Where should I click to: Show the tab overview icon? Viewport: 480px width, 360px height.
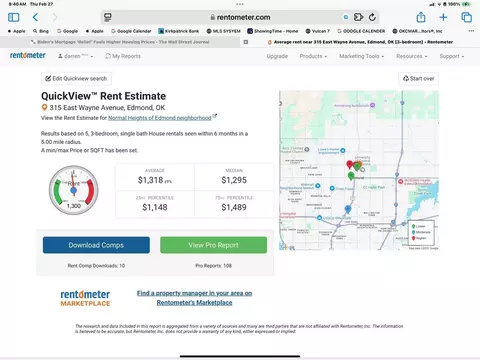tap(466, 17)
